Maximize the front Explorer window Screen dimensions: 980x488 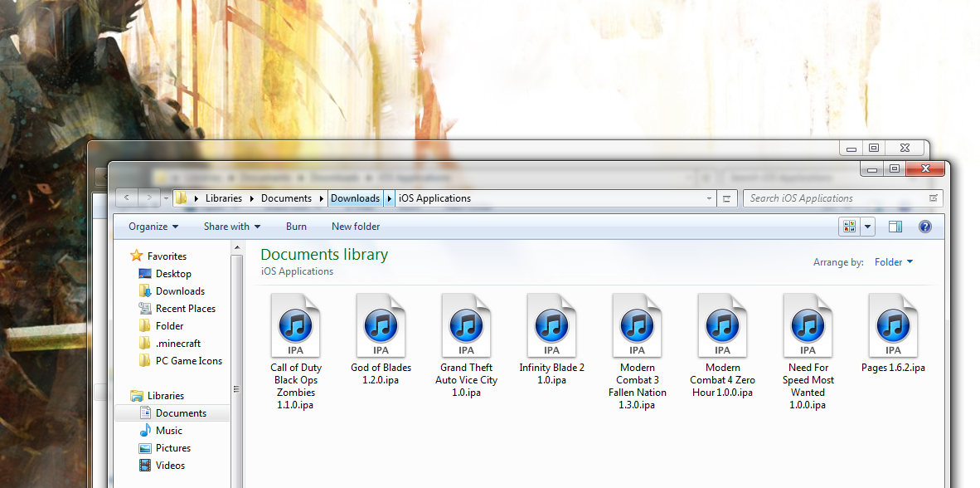(x=895, y=169)
